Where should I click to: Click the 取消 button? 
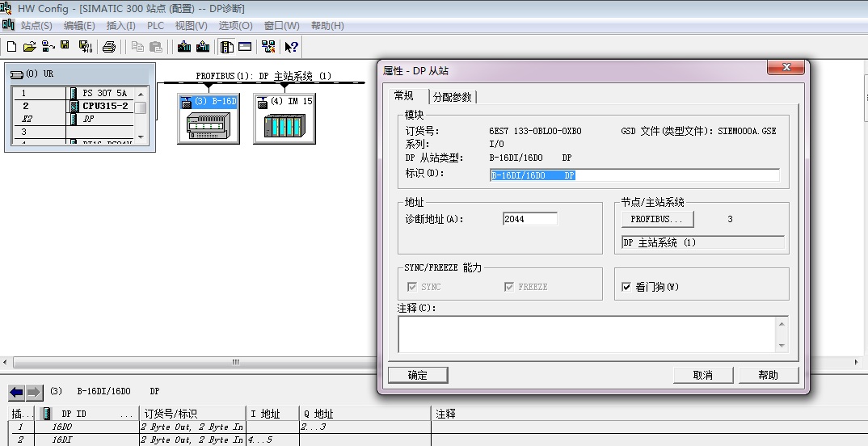(702, 375)
